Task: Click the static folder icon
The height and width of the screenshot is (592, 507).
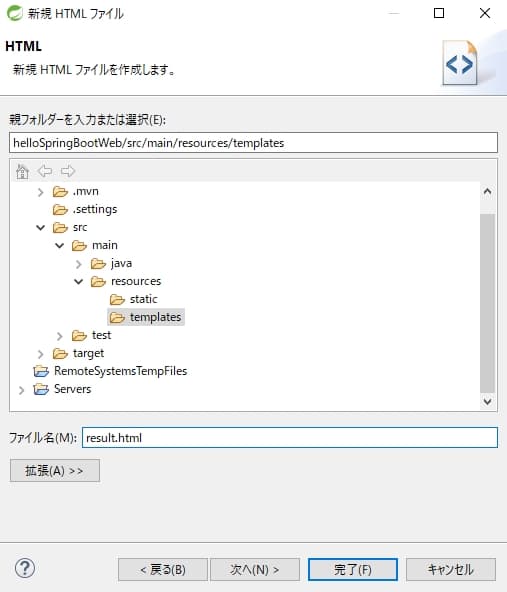Action: click(117, 300)
